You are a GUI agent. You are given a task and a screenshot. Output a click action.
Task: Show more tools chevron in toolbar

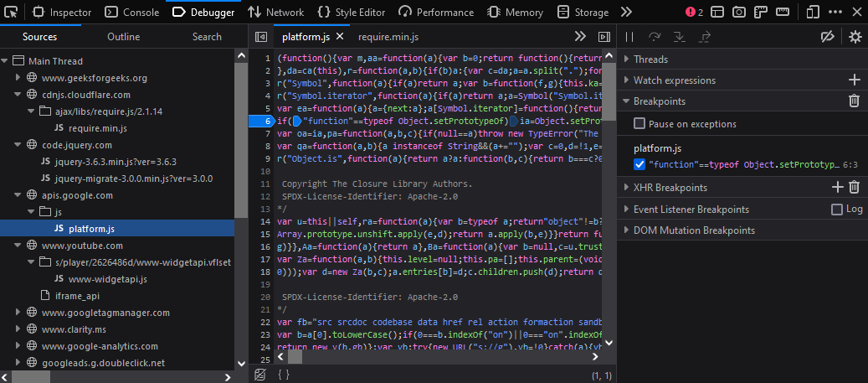coord(626,12)
